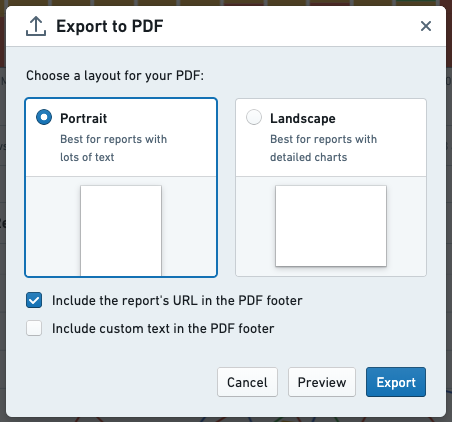Click the Landscape heading label
The height and width of the screenshot is (422, 452).
pos(303,119)
